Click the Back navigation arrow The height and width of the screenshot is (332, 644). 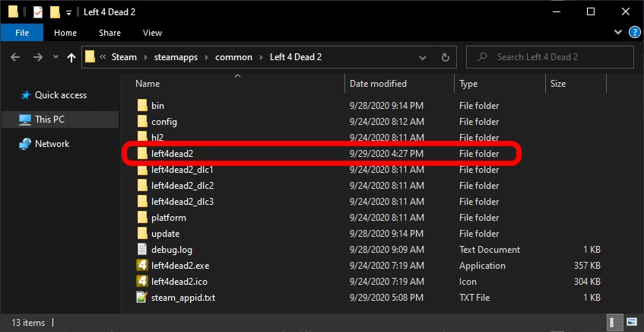click(17, 57)
